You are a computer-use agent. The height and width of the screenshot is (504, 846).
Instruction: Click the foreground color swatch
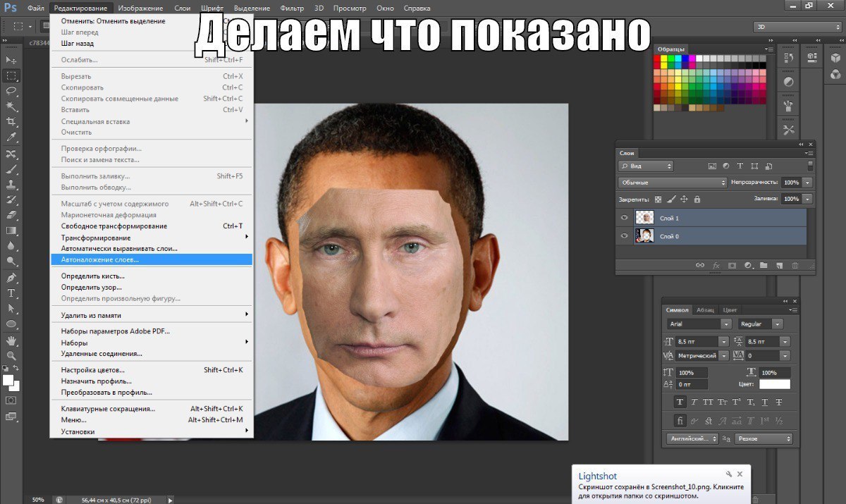[8, 380]
